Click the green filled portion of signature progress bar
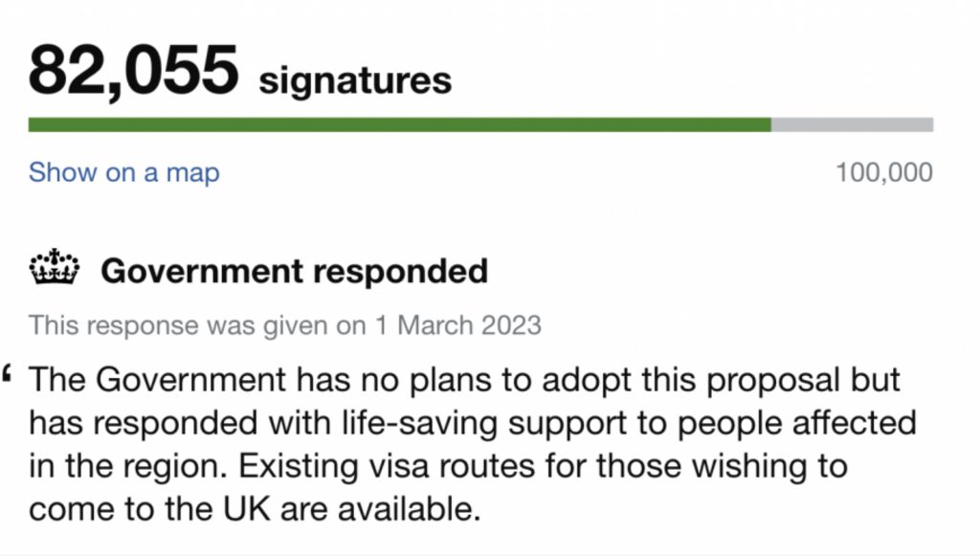This screenshot has width=980, height=557. point(399,124)
